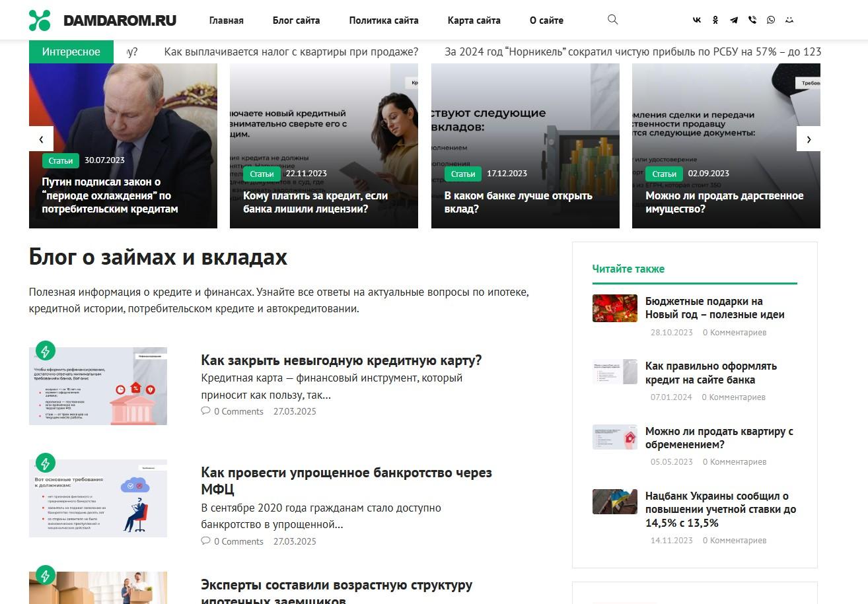
Task: Click 0 Комментариев next to 14.11.2023
Action: pyautogui.click(x=735, y=540)
